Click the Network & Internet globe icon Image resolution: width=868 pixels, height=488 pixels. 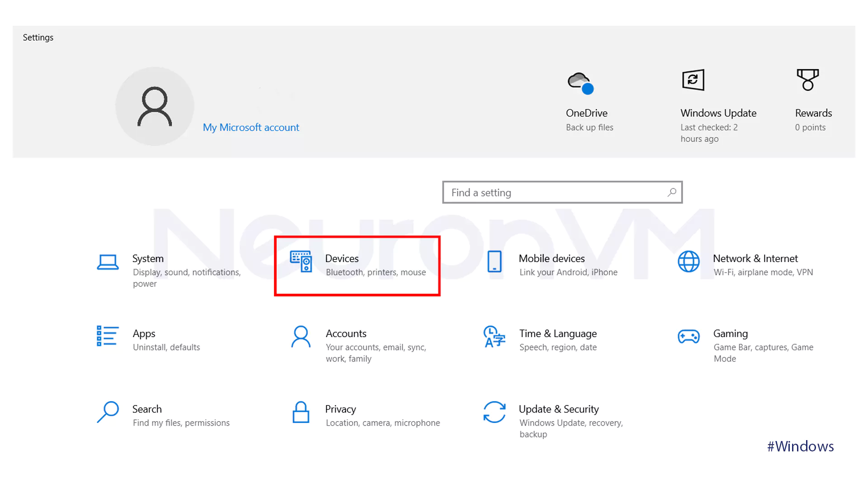[689, 262]
